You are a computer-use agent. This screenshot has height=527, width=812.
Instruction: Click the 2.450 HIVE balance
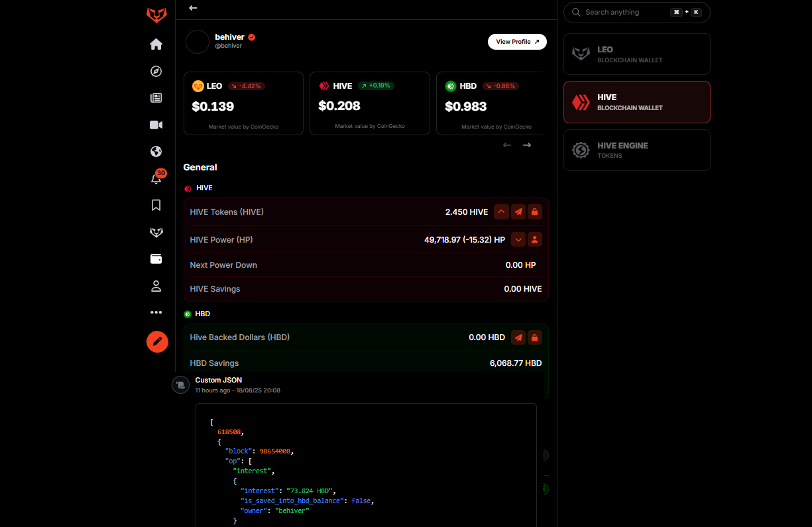pos(467,212)
